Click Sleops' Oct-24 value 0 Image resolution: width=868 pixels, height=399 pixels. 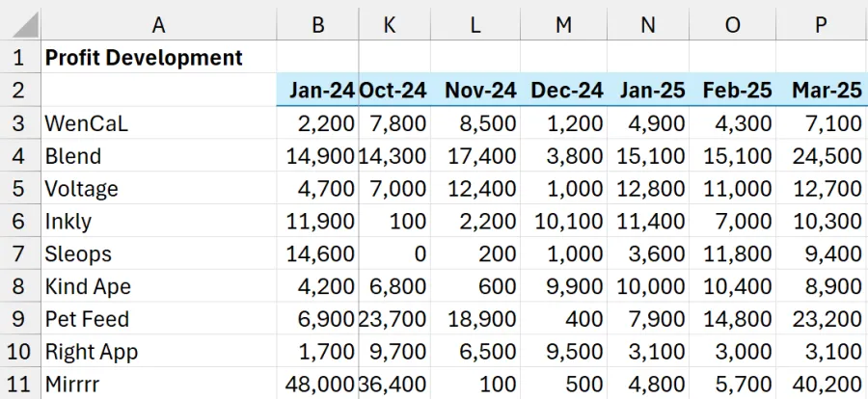coord(394,253)
